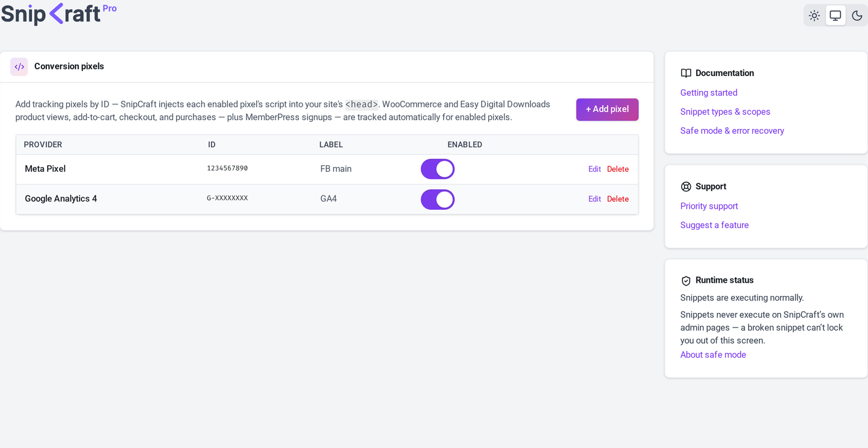This screenshot has width=868, height=448.
Task: Disable the Meta Pixel toggle
Action: [438, 169]
